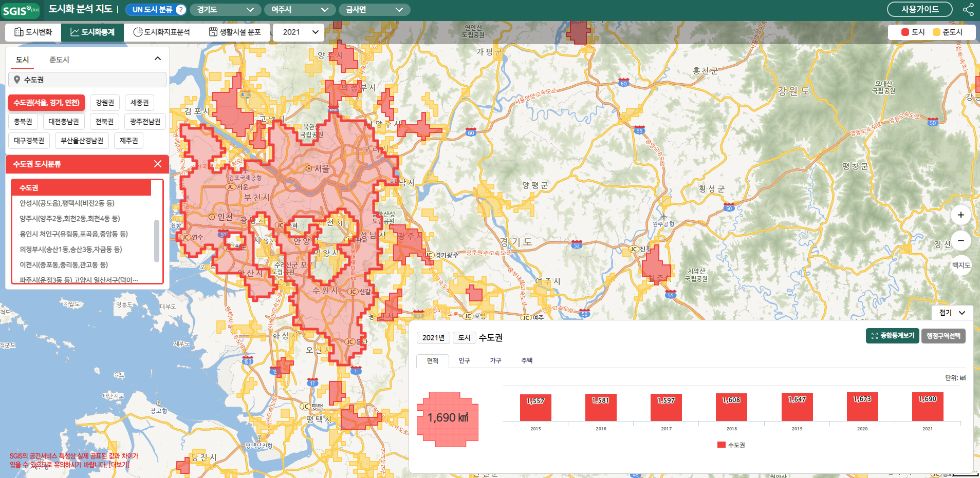
Task: Click the share icon in top header
Action: 968,10
